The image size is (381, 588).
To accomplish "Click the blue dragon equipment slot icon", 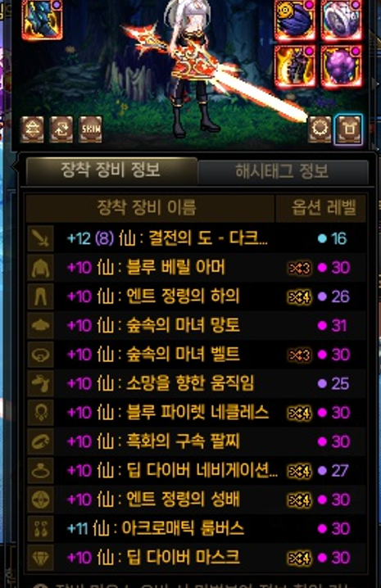I will pos(42,19).
